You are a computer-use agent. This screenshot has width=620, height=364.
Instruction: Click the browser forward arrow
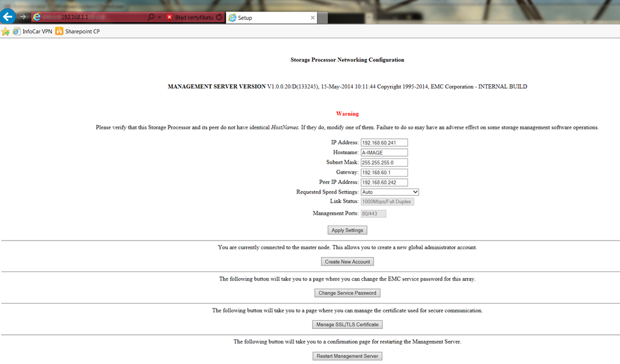tap(23, 17)
